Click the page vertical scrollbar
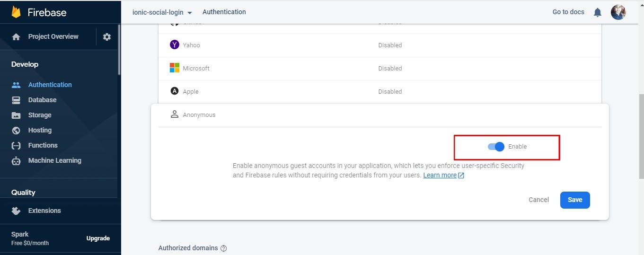The width and height of the screenshot is (644, 255). 641,136
